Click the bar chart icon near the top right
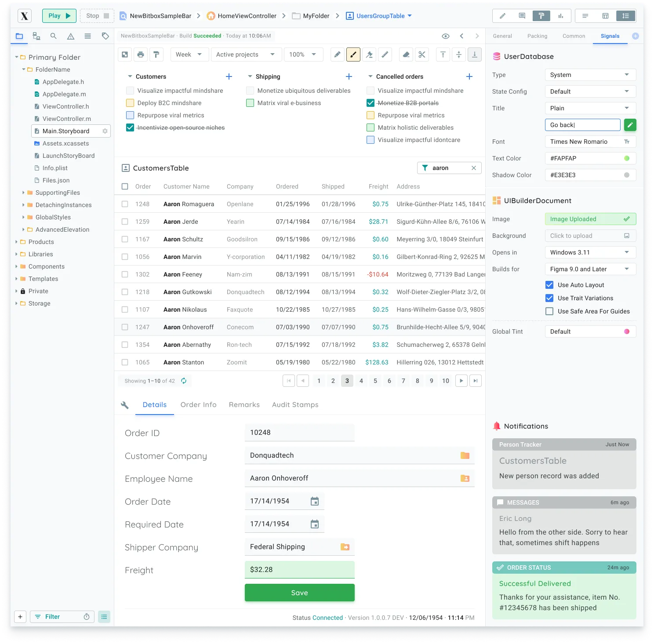The image size is (654, 644). (x=560, y=15)
